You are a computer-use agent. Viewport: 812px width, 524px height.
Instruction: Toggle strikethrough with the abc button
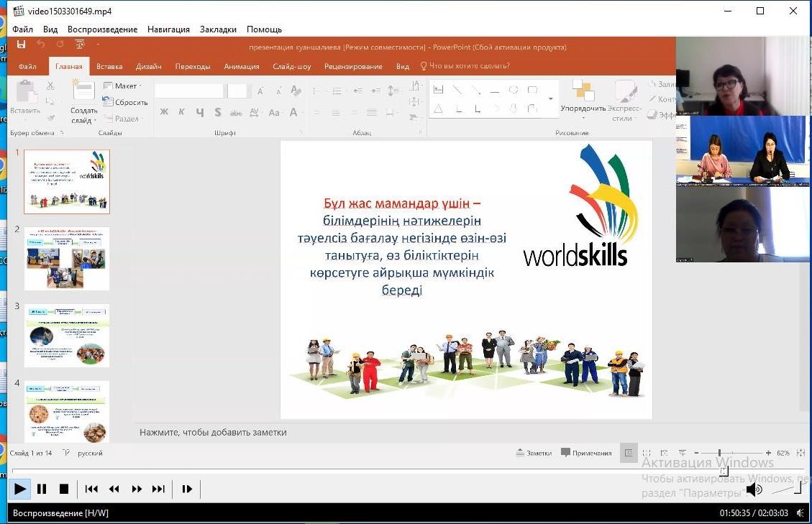tap(236, 112)
